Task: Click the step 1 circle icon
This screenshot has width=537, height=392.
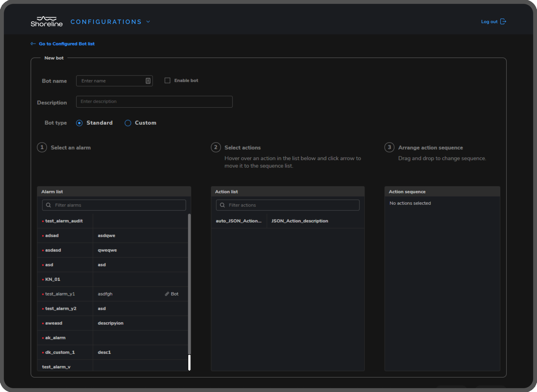Action: click(42, 147)
